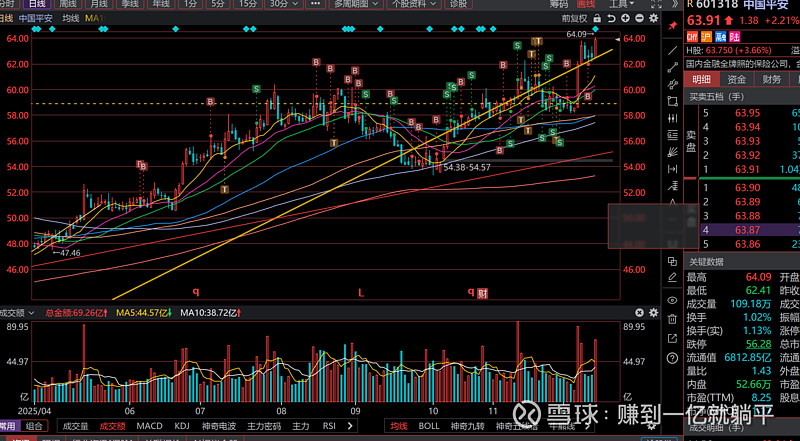Select the line segment tool with endpoints
The height and width of the screenshot is (441, 800).
click(672, 67)
